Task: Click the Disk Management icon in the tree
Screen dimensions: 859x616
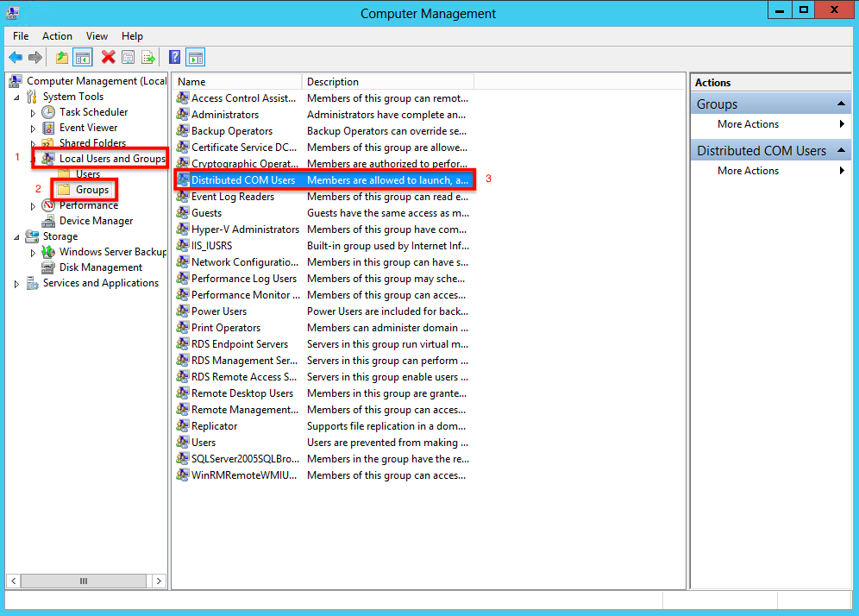Action: click(48, 267)
